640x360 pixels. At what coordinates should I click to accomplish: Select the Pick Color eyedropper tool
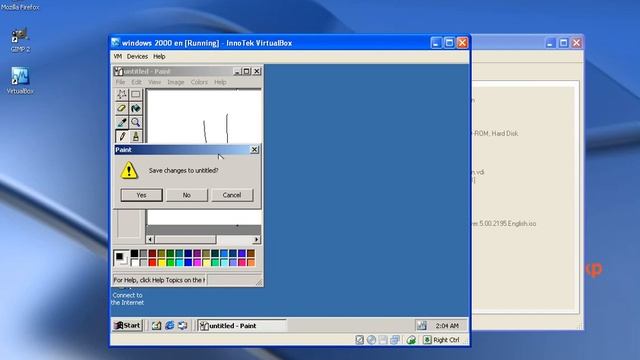tap(122, 122)
